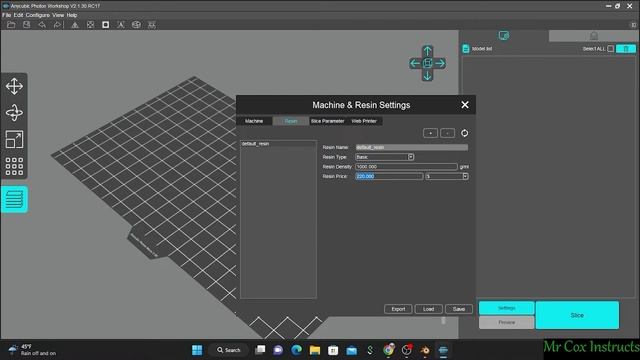
Task: Open Microsoft Edge from the taskbar
Action: click(296, 350)
